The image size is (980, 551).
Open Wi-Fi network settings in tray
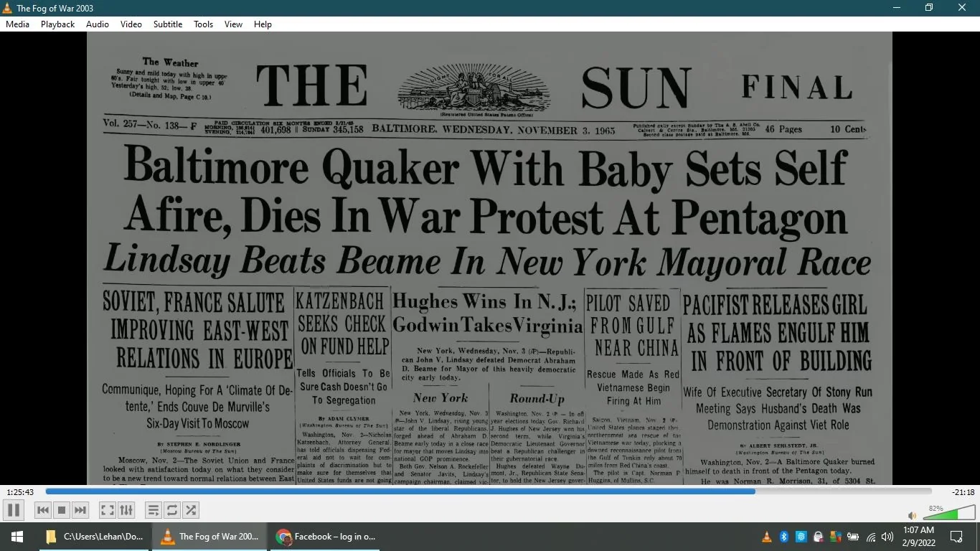(871, 537)
